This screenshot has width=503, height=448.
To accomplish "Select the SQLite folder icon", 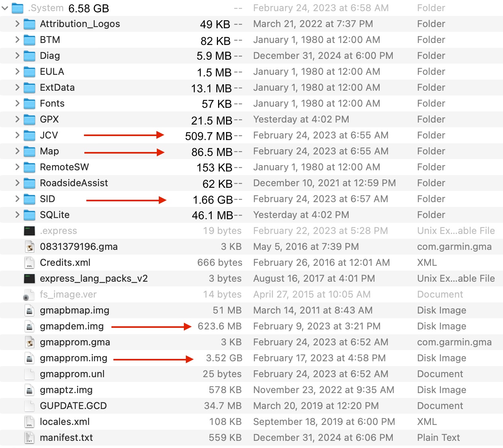I will (29, 215).
